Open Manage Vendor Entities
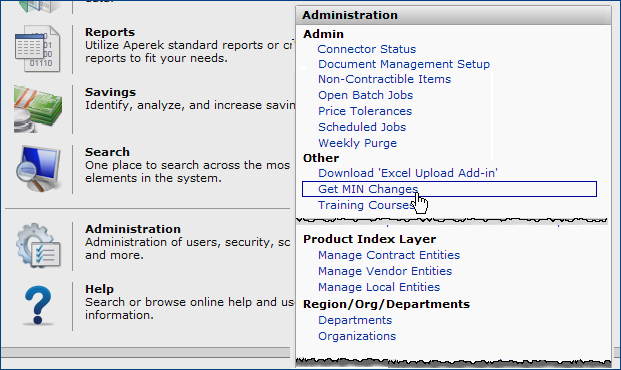 tap(385, 271)
